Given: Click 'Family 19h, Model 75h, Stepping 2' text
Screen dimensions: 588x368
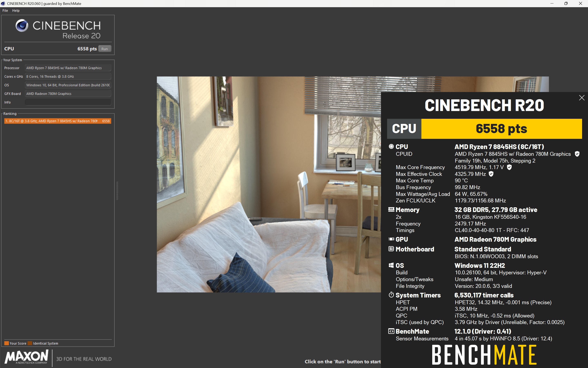Looking at the screenshot, I should pyautogui.click(x=495, y=161).
